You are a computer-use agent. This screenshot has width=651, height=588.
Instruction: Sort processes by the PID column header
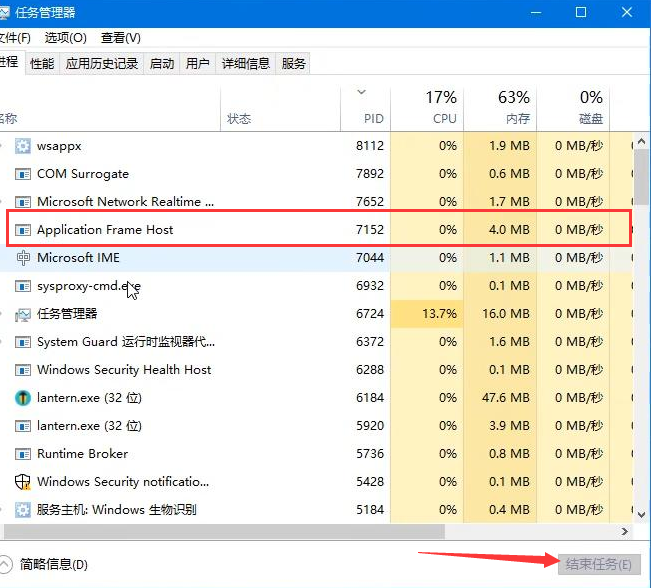click(365, 109)
